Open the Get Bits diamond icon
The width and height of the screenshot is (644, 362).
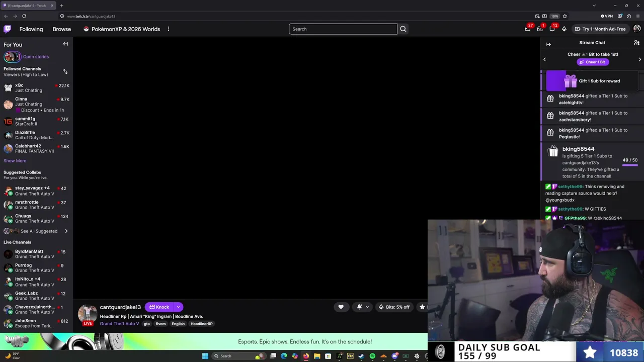[x=564, y=29]
